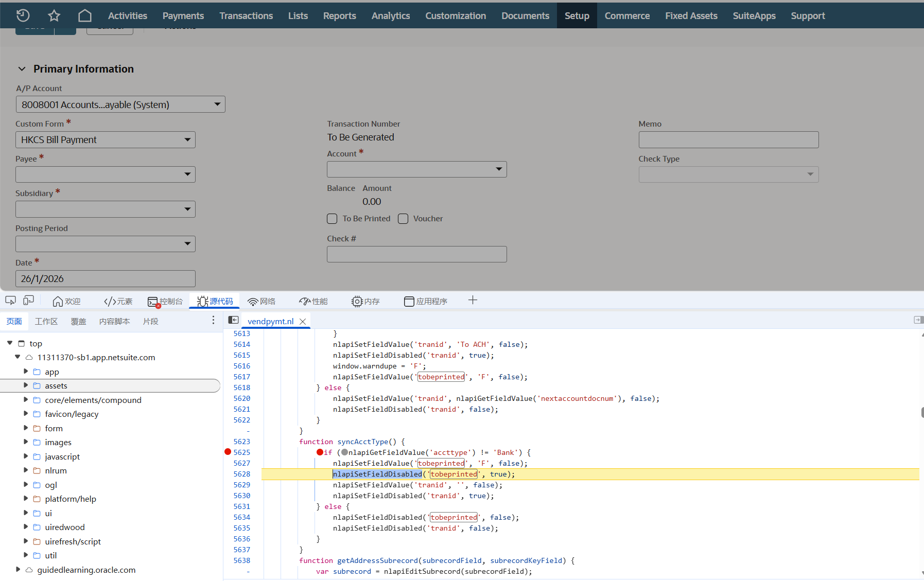Click the top frame icon
The height and width of the screenshot is (581, 924).
pos(22,343)
